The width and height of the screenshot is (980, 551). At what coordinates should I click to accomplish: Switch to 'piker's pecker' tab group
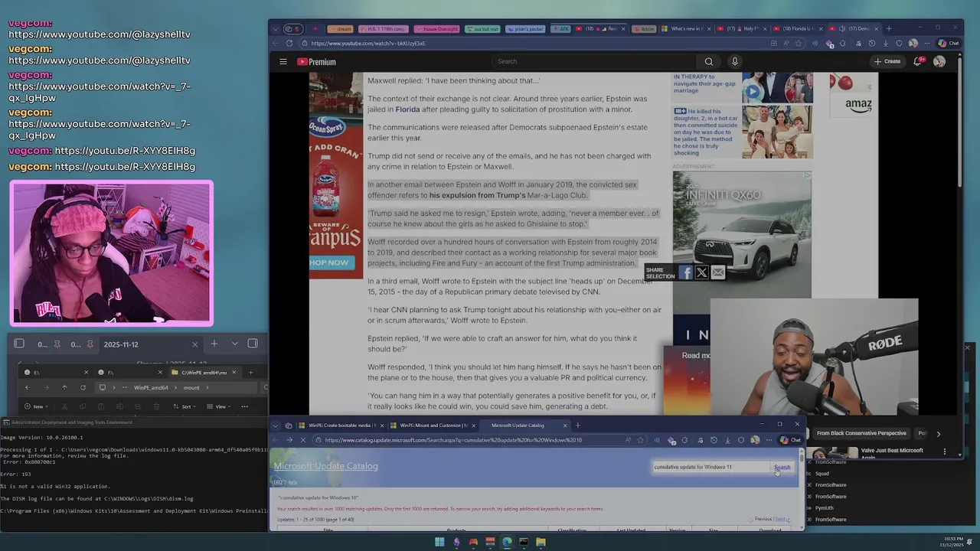coord(524,29)
